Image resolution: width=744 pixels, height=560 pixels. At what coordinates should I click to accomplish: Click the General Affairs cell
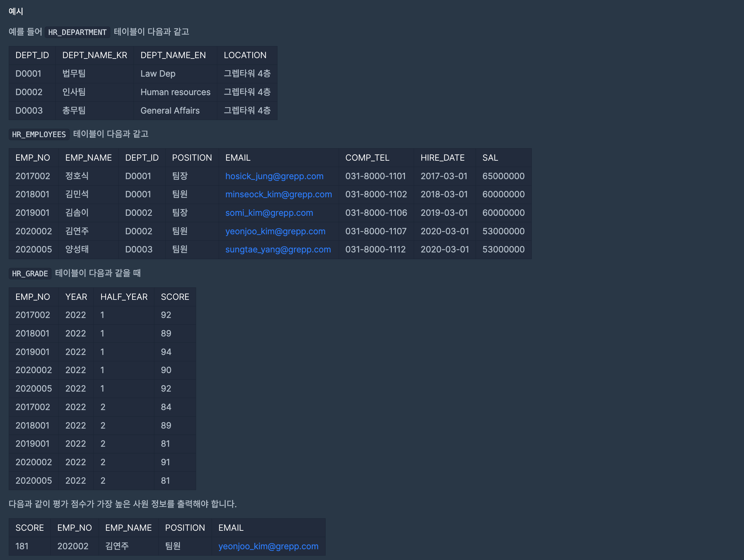170,111
